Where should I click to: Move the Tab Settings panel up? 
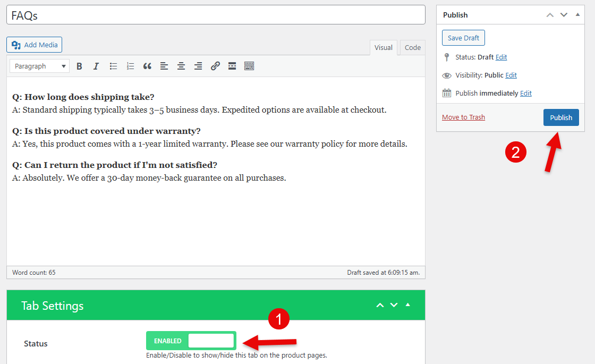[x=380, y=305]
